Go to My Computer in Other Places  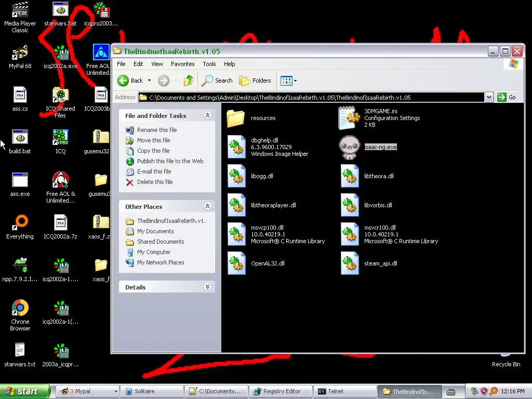click(x=154, y=252)
